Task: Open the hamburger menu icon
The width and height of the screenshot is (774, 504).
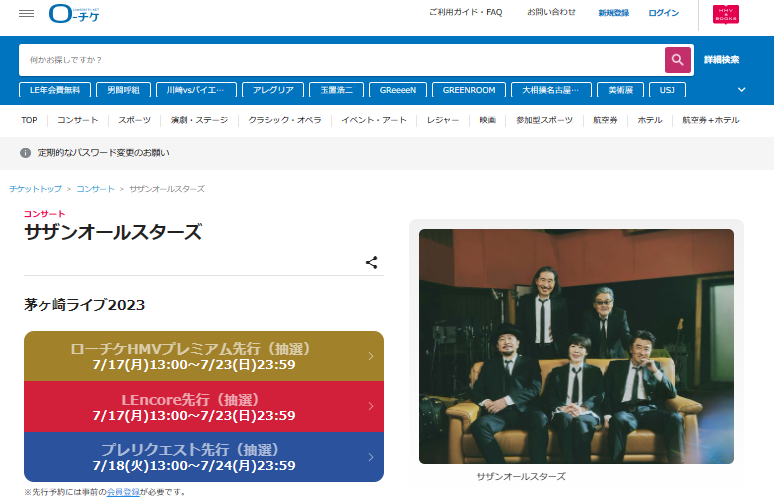Action: pos(27,14)
